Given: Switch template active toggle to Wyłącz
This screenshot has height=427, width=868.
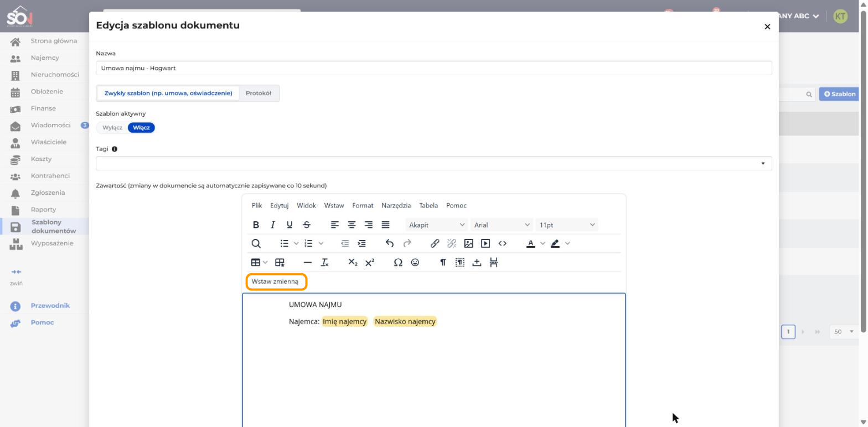Looking at the screenshot, I should (x=112, y=128).
